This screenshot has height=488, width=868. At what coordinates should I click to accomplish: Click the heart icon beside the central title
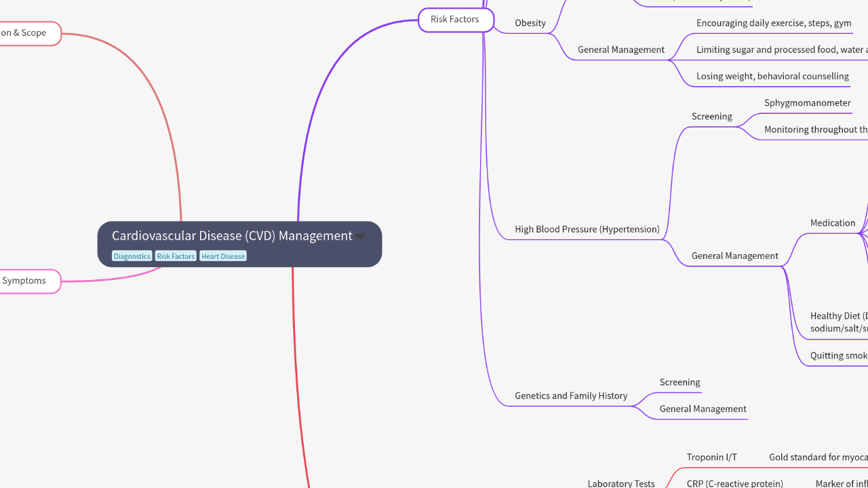pyautogui.click(x=361, y=237)
